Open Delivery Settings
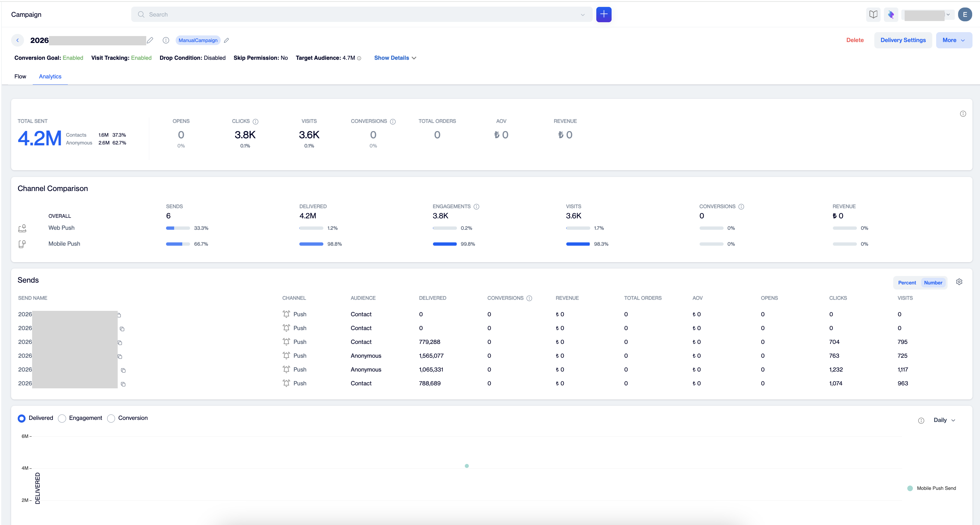 point(903,40)
